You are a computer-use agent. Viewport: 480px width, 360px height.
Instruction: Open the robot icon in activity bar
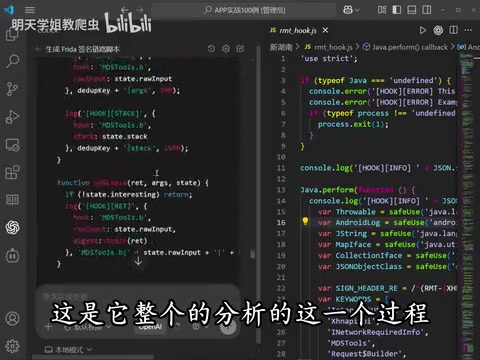click(13, 256)
